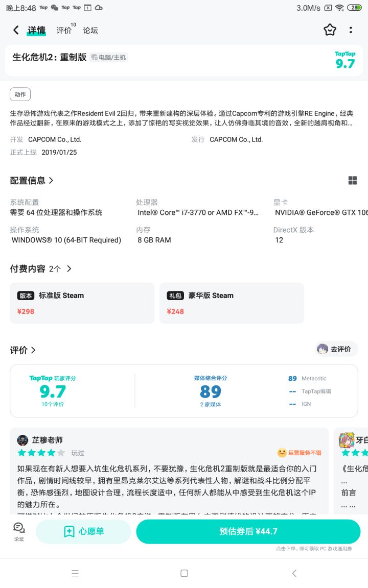Screen dimensions: 368x588
Task: Tap the 生化危机2: 重制版 title
Action: (50, 57)
